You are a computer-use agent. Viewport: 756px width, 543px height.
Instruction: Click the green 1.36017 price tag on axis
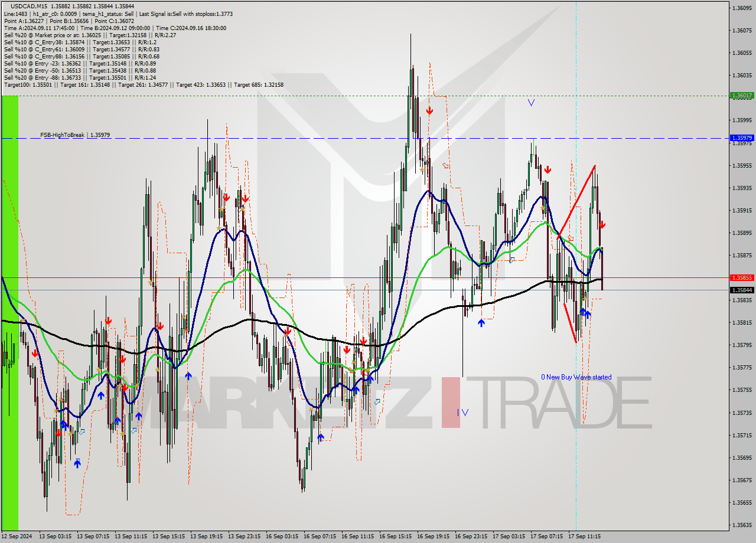pos(742,95)
